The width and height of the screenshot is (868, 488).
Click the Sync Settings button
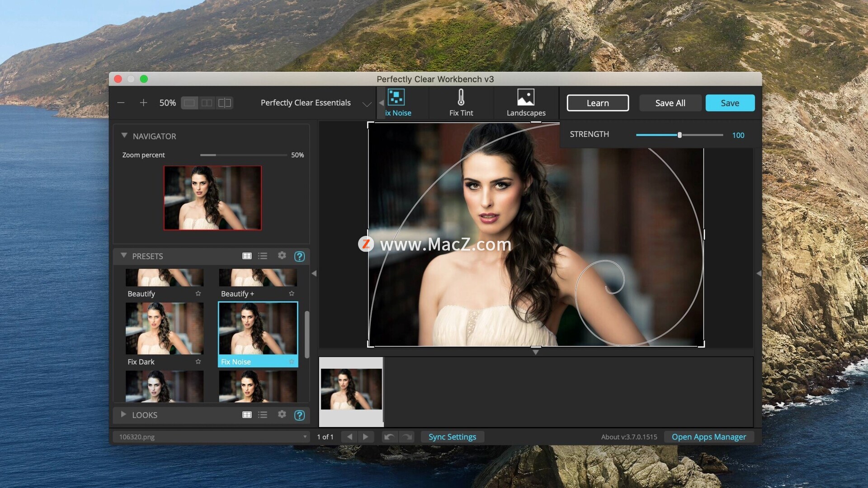tap(452, 437)
